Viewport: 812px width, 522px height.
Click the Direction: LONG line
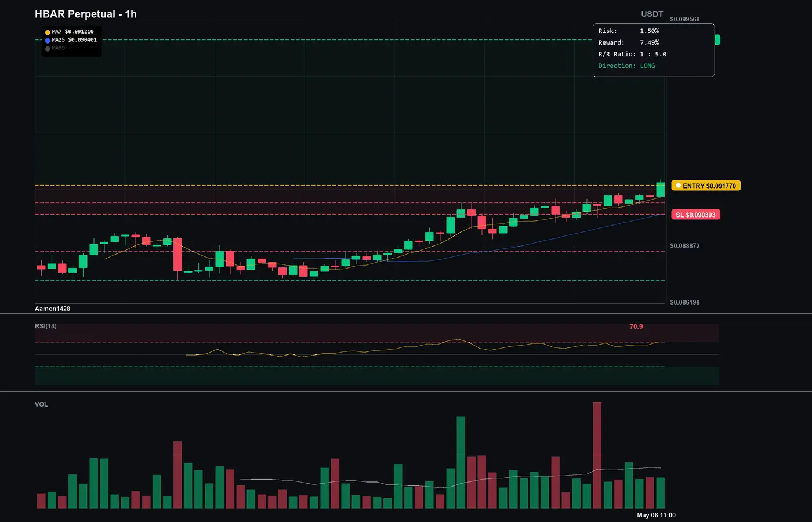627,66
